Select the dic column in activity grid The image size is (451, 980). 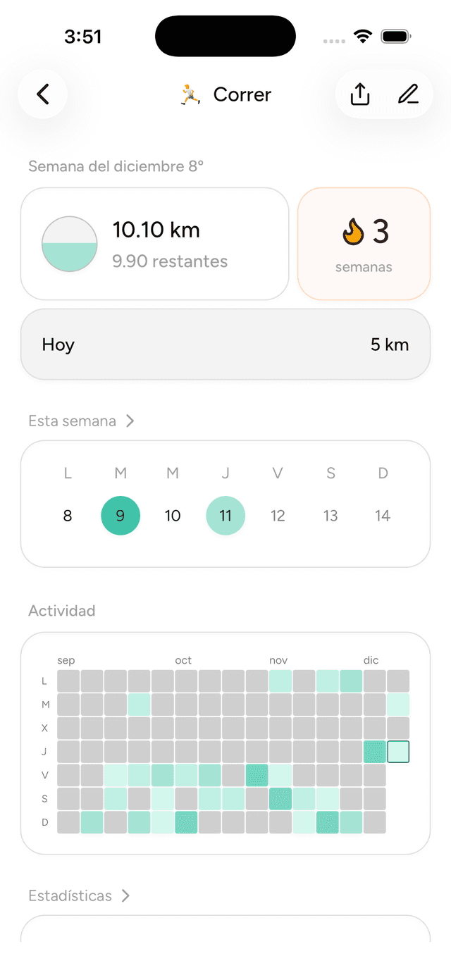click(371, 660)
